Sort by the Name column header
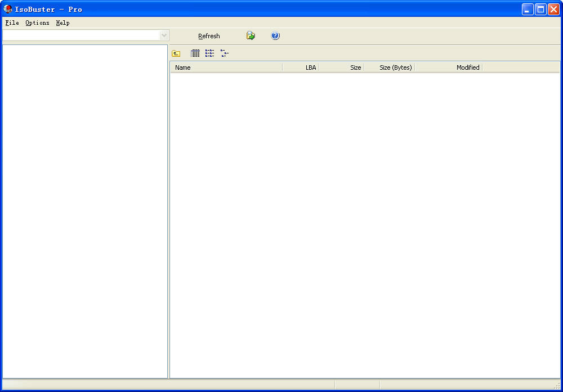Screen dimensions: 563x392 [x=226, y=67]
